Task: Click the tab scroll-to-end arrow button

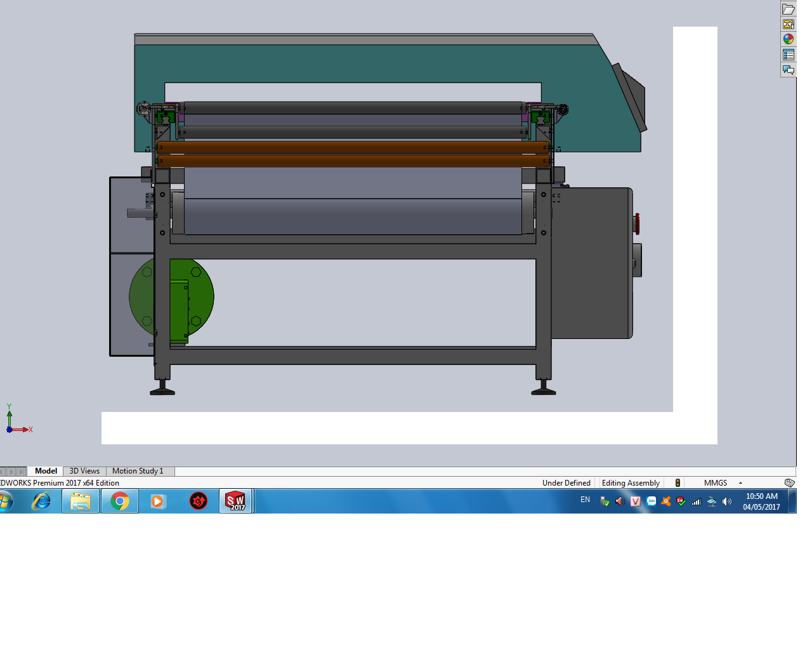Action: pyautogui.click(x=22, y=472)
